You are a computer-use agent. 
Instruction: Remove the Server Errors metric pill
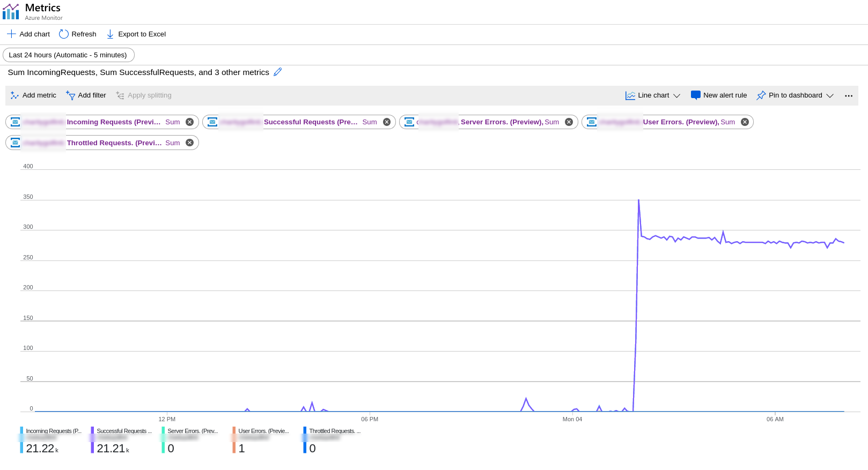569,122
